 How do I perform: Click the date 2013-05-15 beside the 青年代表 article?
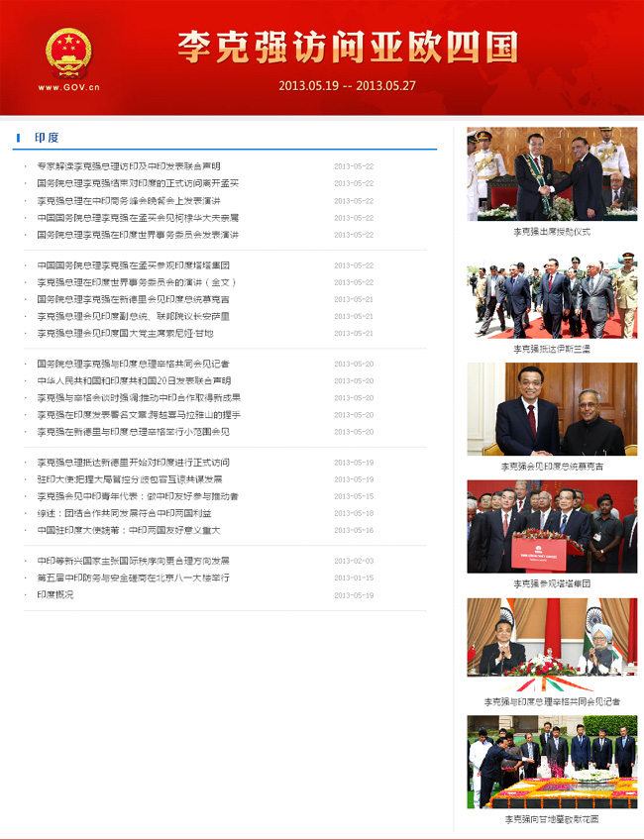(x=354, y=496)
